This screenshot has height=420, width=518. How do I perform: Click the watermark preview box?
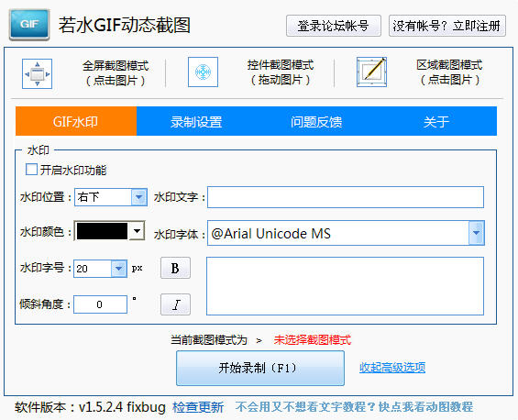coord(346,286)
